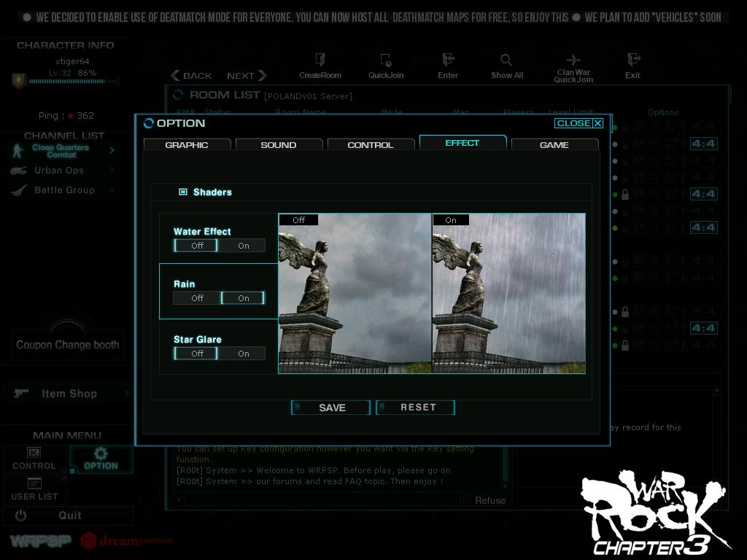Click the Item Shop gun icon
Image resolution: width=747 pixels, height=560 pixels.
coord(21,393)
